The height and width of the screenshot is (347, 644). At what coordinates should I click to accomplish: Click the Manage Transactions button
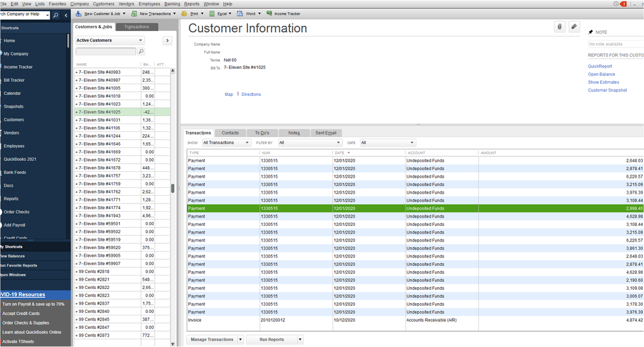[x=212, y=339]
